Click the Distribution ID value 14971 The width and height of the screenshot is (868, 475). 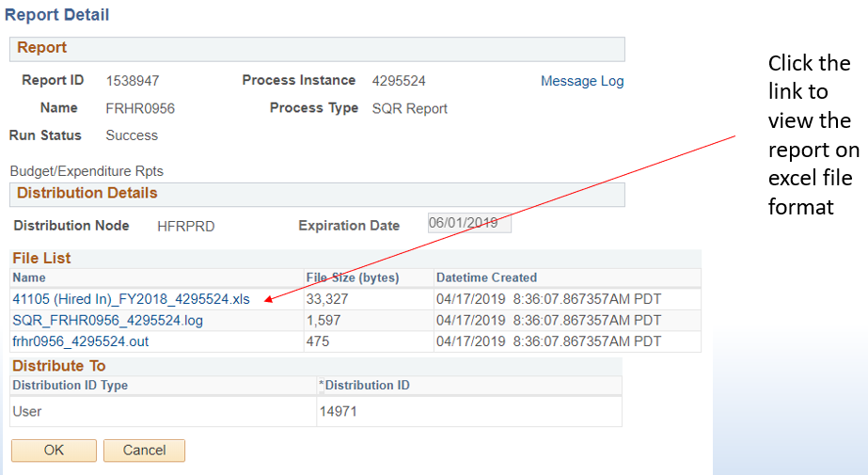(x=339, y=411)
